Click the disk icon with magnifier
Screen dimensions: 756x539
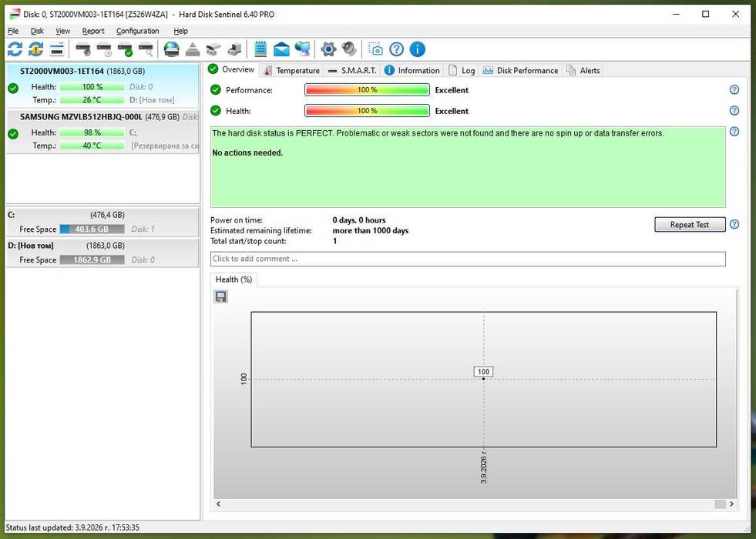click(146, 49)
